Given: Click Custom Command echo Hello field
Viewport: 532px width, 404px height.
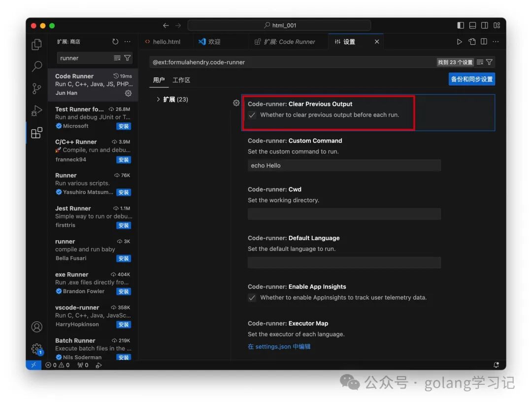Looking at the screenshot, I should tap(344, 165).
